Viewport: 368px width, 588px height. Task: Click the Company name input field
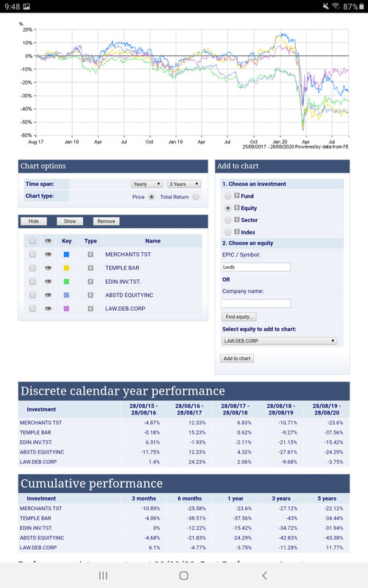click(256, 304)
